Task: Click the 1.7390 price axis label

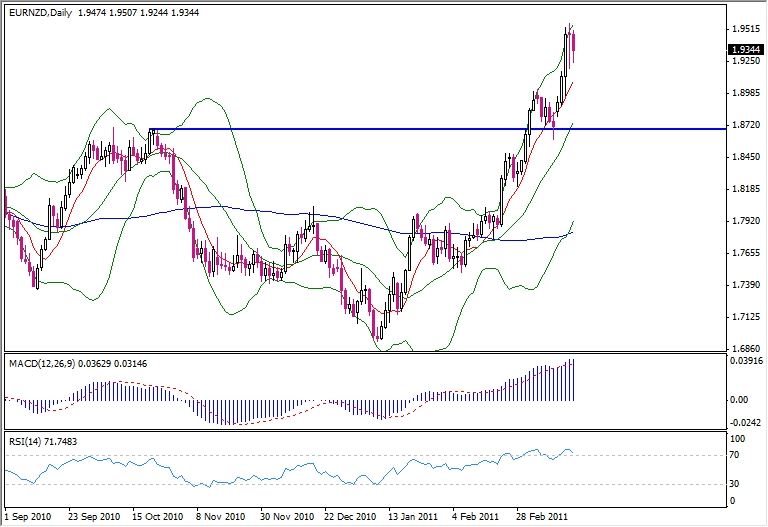Action: point(746,285)
